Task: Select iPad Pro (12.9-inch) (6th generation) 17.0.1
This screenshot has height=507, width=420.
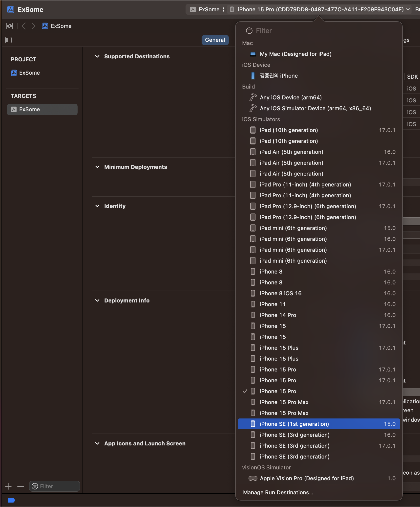Action: tap(319, 206)
